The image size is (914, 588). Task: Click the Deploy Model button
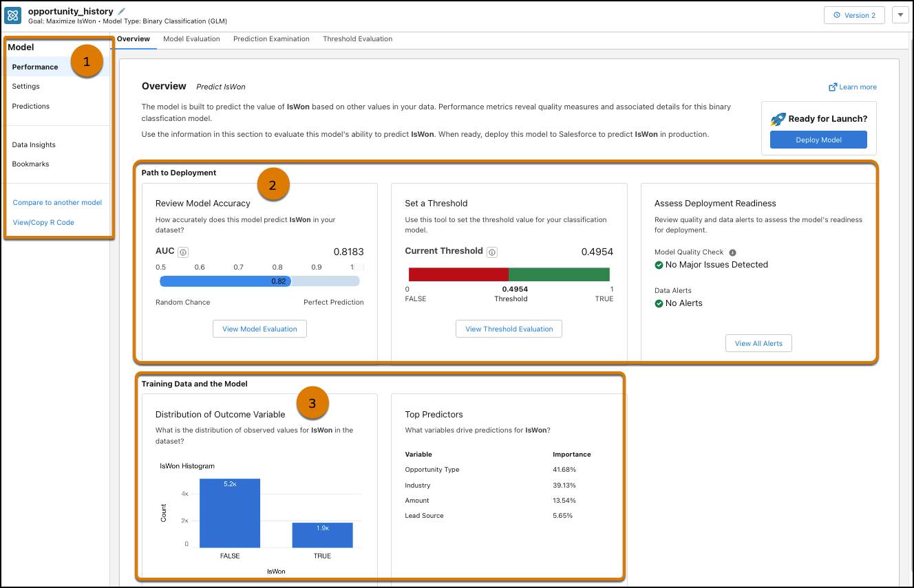pos(818,140)
